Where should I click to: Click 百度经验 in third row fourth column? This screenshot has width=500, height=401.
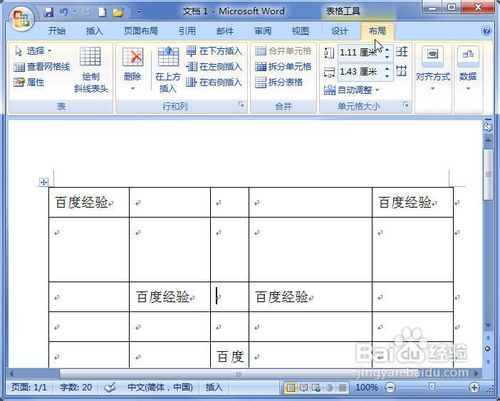pos(282,297)
